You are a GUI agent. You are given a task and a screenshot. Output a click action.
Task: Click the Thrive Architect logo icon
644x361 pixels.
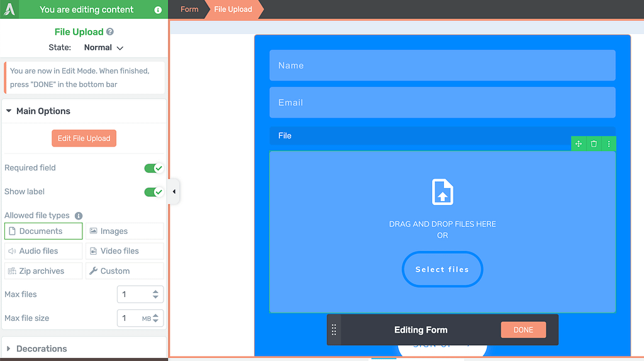click(x=9, y=9)
